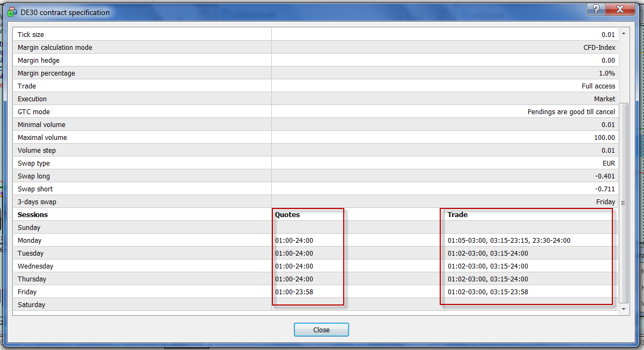Click the Close button at dialog bottom
Image resolution: width=644 pixels, height=350 pixels.
[x=321, y=330]
